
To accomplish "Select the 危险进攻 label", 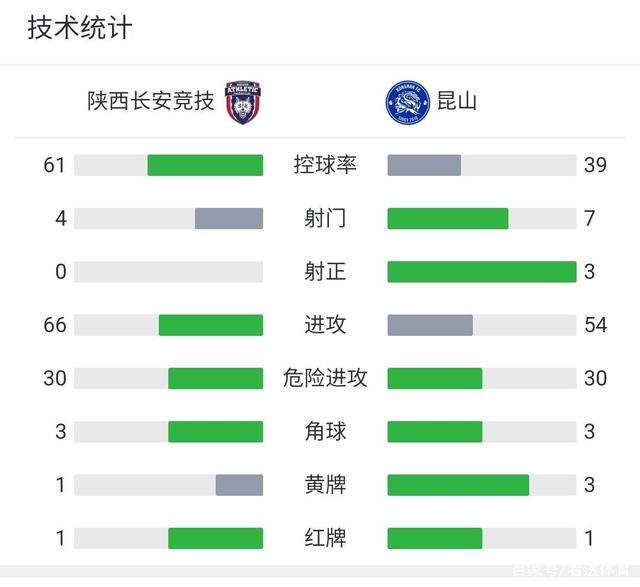I will pos(325,378).
